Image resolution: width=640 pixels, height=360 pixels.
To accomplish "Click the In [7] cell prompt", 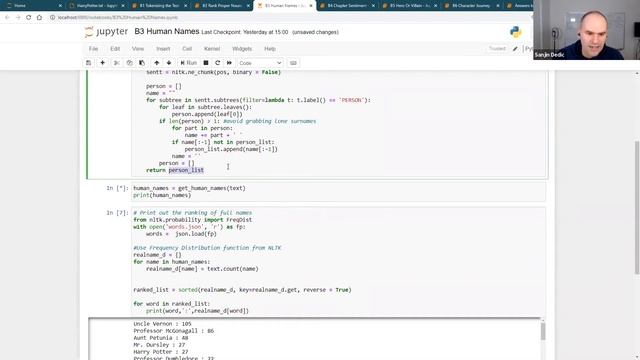I will [117, 213].
